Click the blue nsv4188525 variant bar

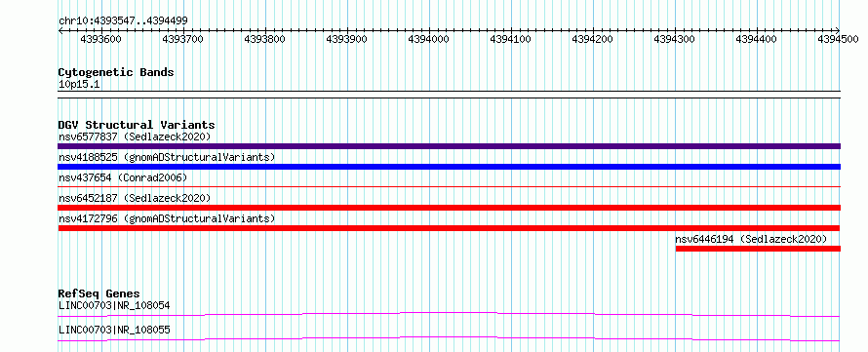coord(449,167)
